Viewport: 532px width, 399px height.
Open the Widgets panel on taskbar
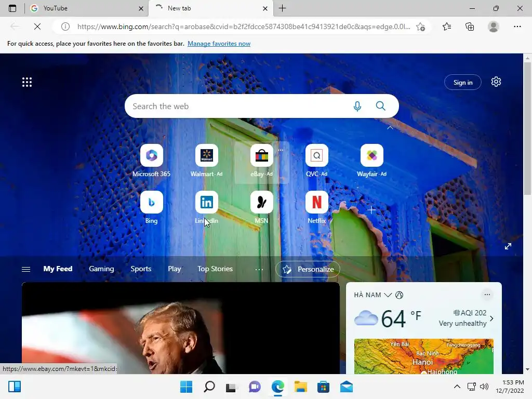pyautogui.click(x=15, y=387)
